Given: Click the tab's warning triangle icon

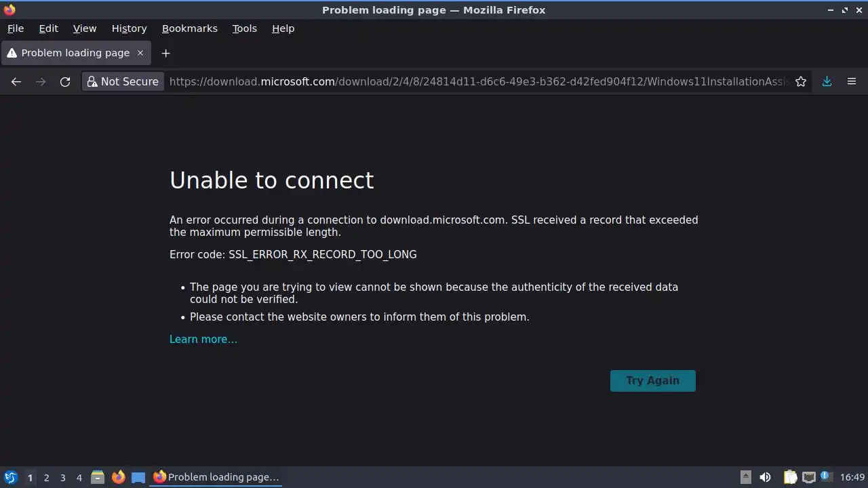Looking at the screenshot, I should (12, 53).
